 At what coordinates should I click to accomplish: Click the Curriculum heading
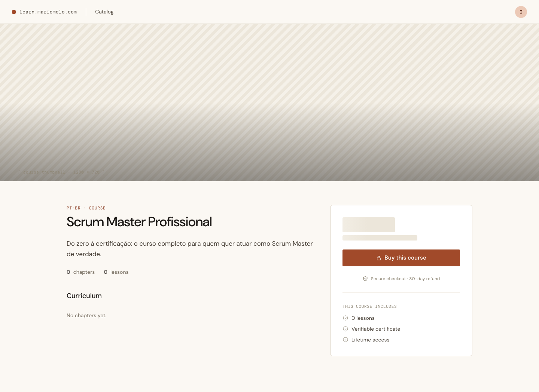(x=84, y=296)
